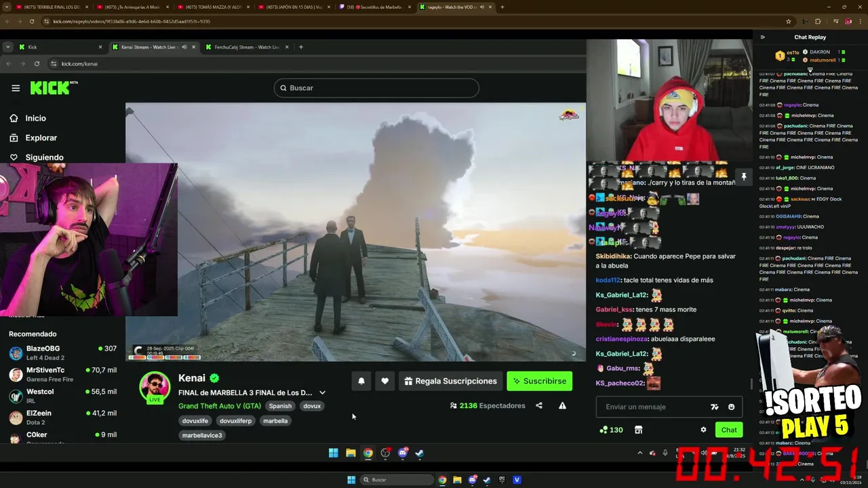Click inner taskbar Windows Start icon
This screenshot has width=868, height=488.
click(x=333, y=453)
